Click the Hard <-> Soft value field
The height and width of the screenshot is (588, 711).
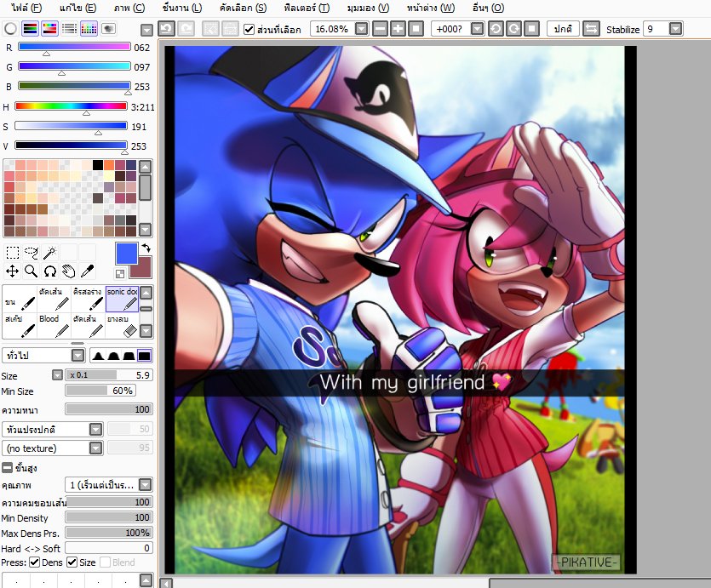coord(109,548)
